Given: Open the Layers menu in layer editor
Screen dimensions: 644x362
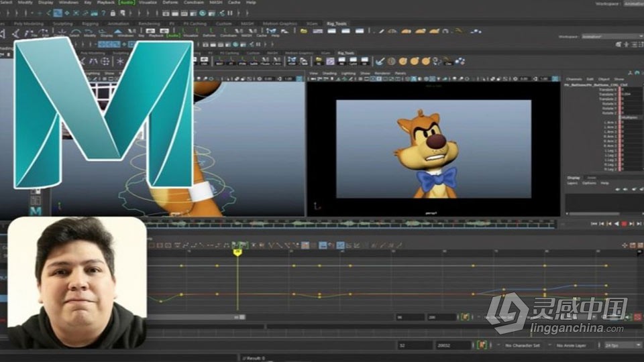Looking at the screenshot, I should 572,183.
